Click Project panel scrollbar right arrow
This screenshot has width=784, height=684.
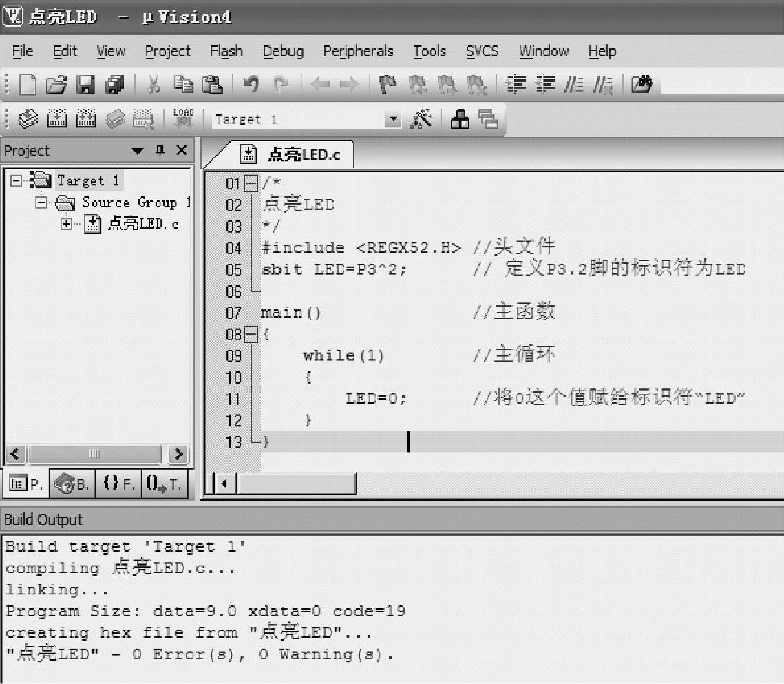pos(178,454)
